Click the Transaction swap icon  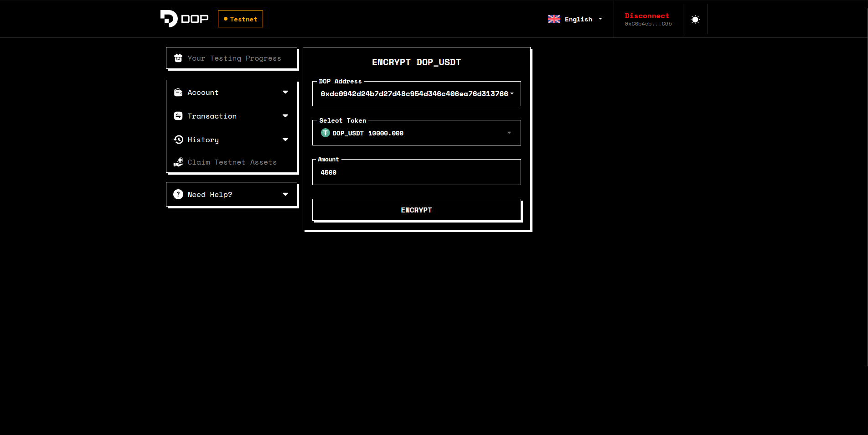pos(178,116)
